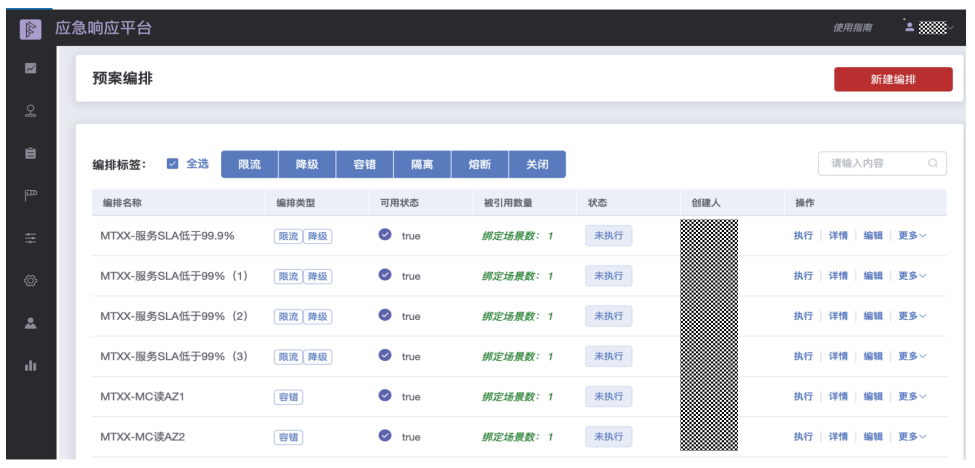Click 编辑 for MTXX-MC读AZ1
Screen dimensions: 975x468
(873, 397)
